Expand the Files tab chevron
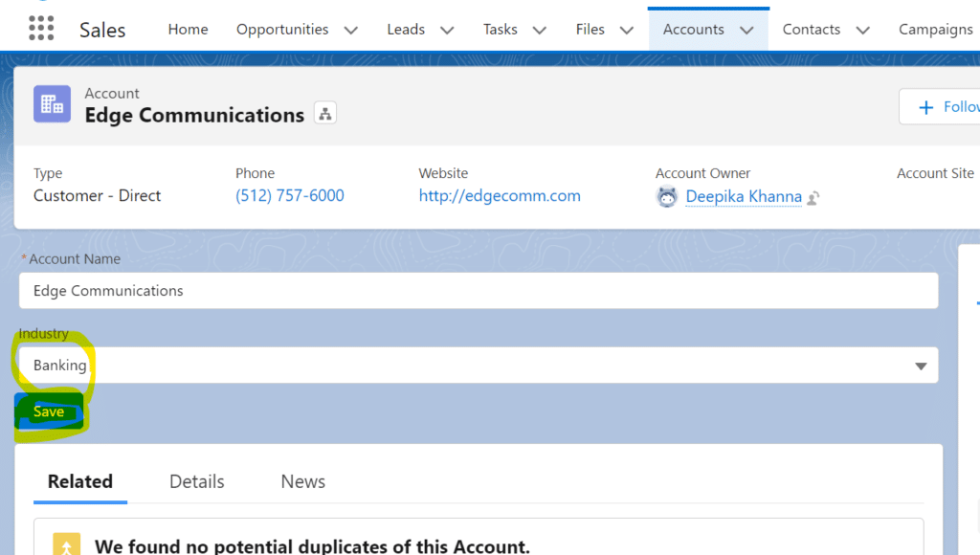 627,31
